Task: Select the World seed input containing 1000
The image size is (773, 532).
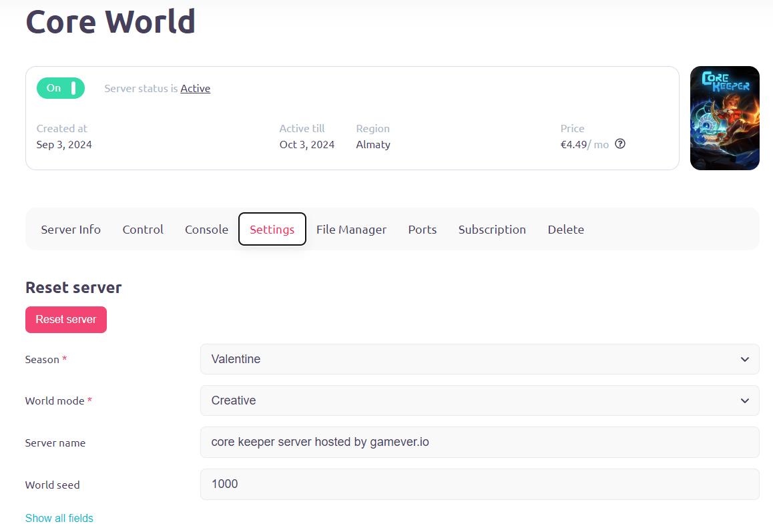Action: coord(479,484)
